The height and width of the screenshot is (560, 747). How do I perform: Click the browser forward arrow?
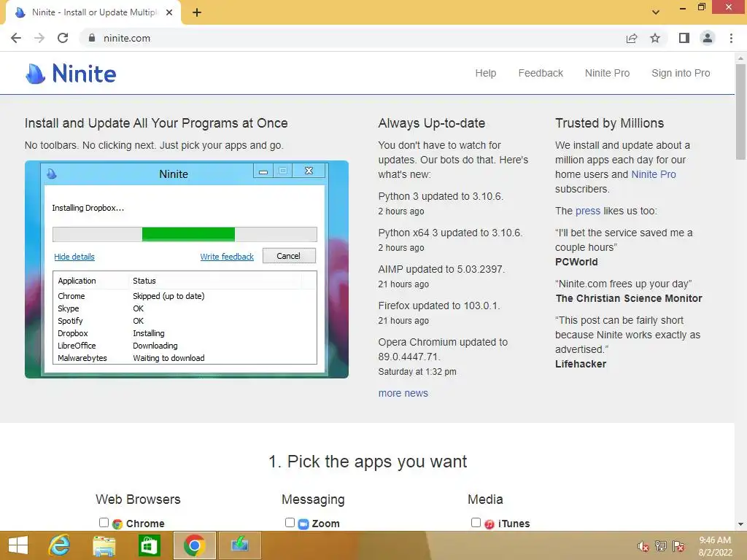(39, 38)
